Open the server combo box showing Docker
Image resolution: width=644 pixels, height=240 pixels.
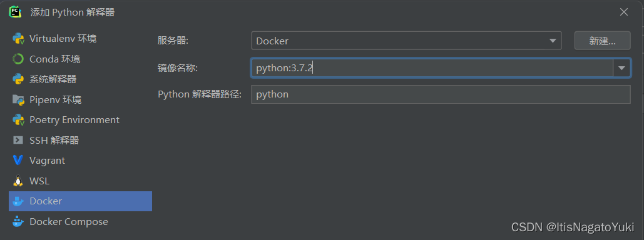[x=406, y=41]
